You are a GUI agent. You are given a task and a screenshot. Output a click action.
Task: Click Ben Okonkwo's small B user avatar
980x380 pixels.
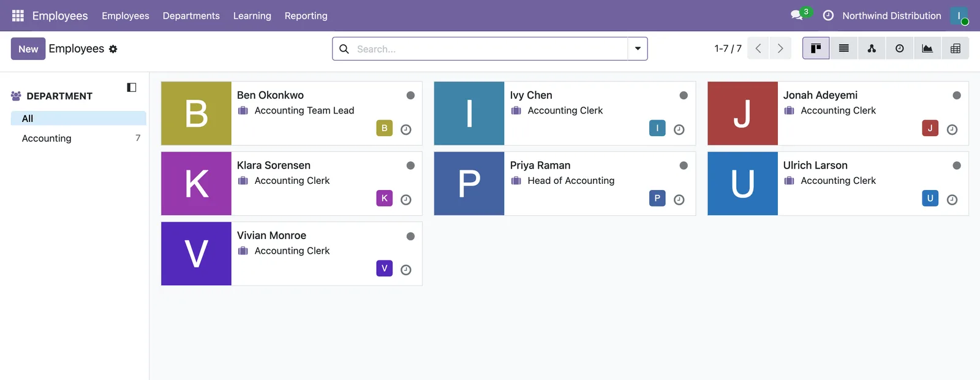click(385, 128)
